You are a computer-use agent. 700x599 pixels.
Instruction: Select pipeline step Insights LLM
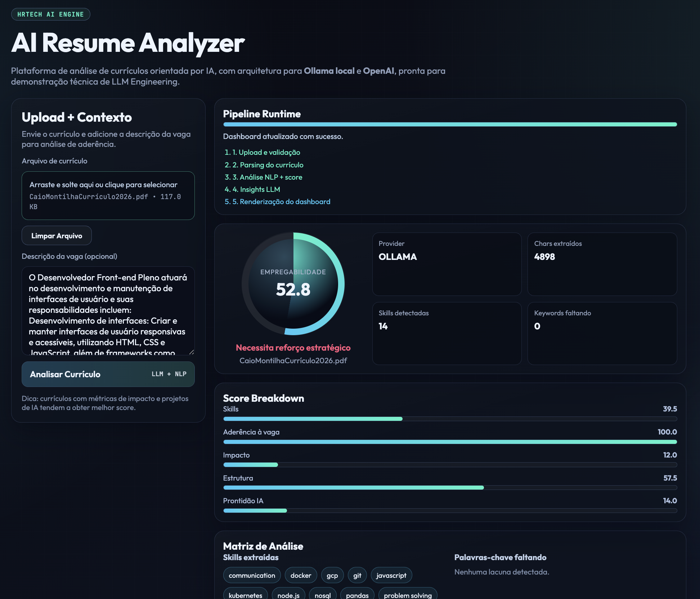(x=256, y=189)
